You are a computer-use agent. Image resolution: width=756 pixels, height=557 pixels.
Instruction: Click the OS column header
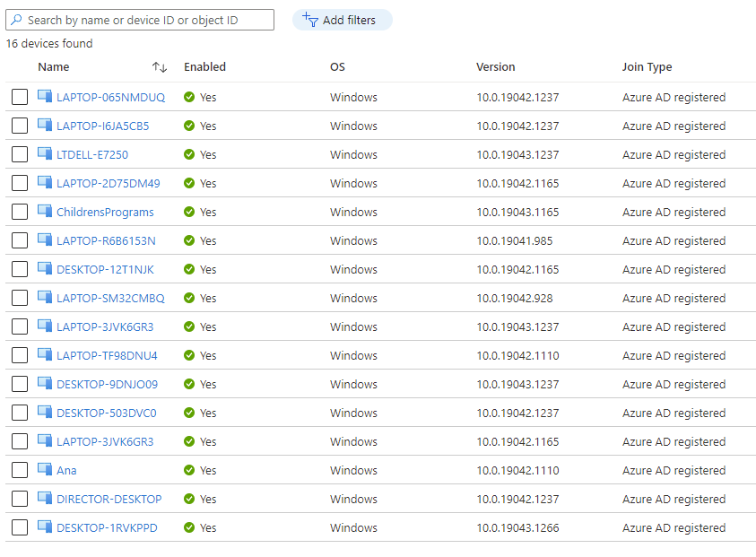click(337, 67)
